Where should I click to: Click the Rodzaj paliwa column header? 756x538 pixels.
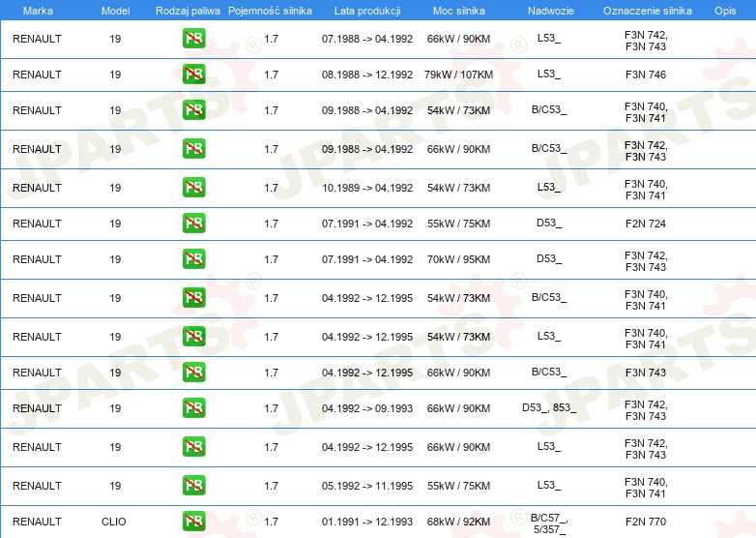188,11
